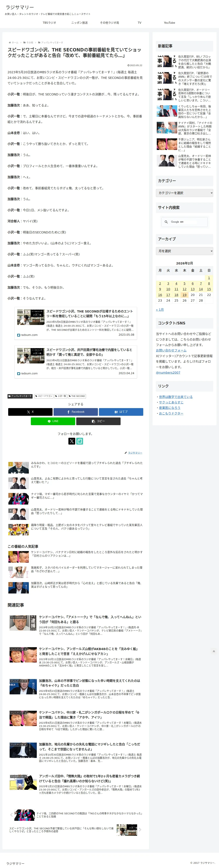The image size is (219, 868).
Task: Open the お問い合わせフォーム link
Action: [x=171, y=351]
